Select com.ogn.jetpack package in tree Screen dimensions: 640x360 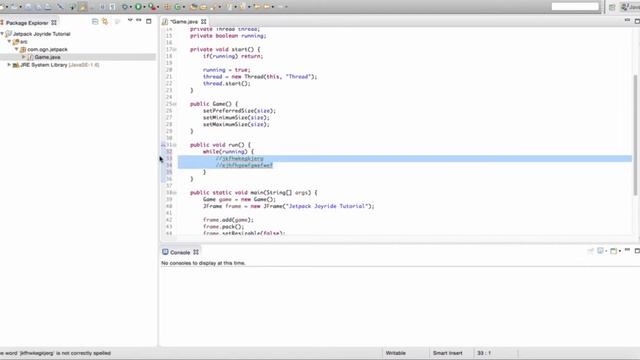point(47,49)
